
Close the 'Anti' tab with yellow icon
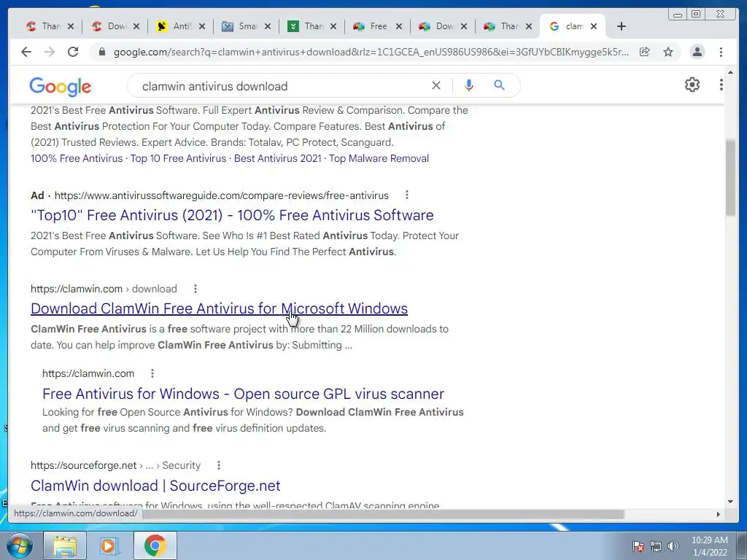click(202, 26)
